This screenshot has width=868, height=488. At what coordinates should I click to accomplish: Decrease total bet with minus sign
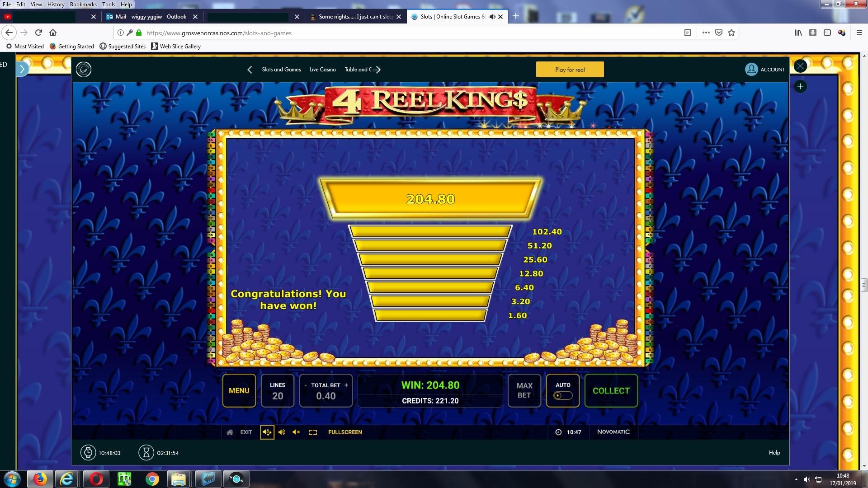306,385
